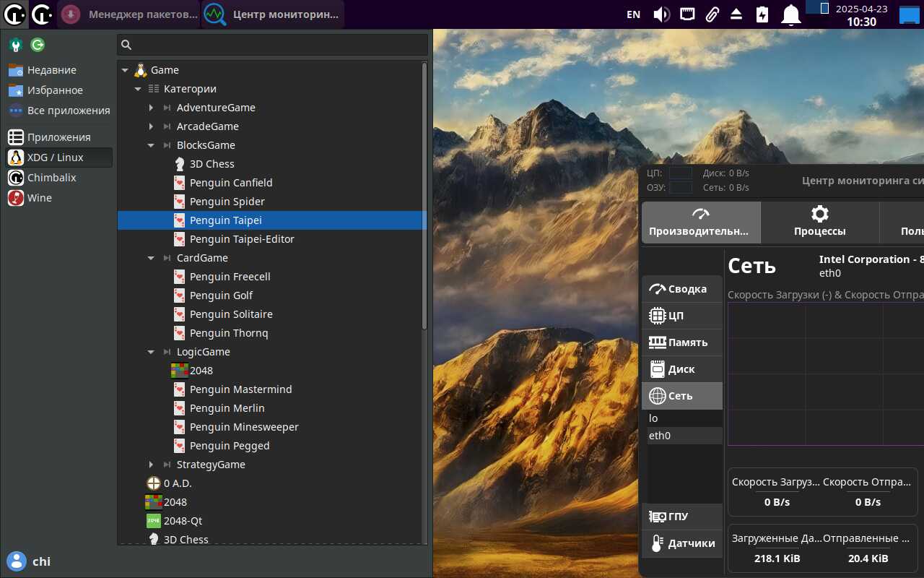The width and height of the screenshot is (924, 578).
Task: Launch 3D Chess under BlocksGame
Action: [212, 164]
